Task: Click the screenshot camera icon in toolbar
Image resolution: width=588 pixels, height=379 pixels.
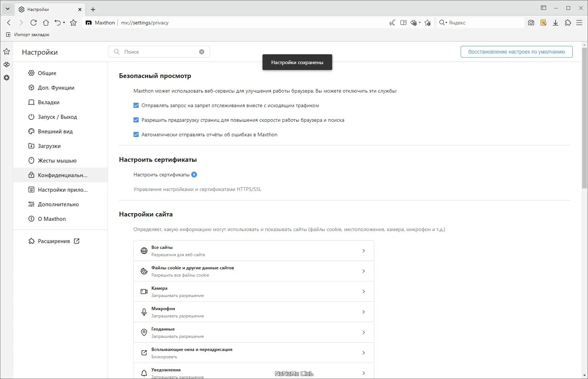Action: click(531, 23)
